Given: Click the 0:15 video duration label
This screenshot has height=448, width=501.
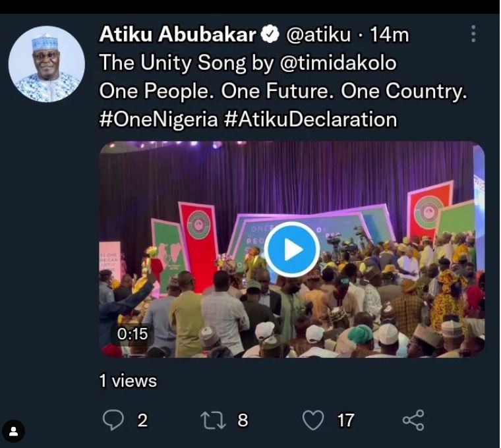Looking at the screenshot, I should [x=133, y=334].
